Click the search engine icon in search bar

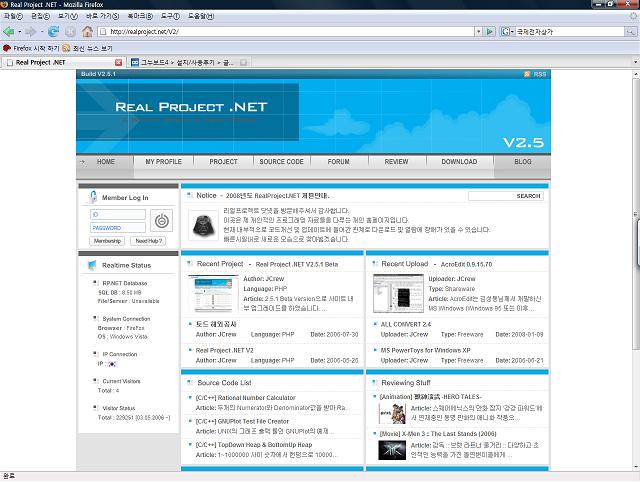(504, 31)
